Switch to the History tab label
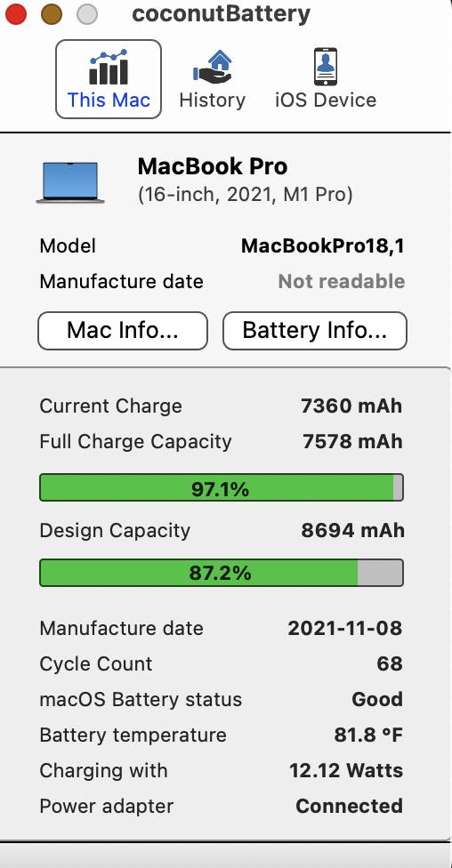Viewport: 452px width, 868px height. 212,100
